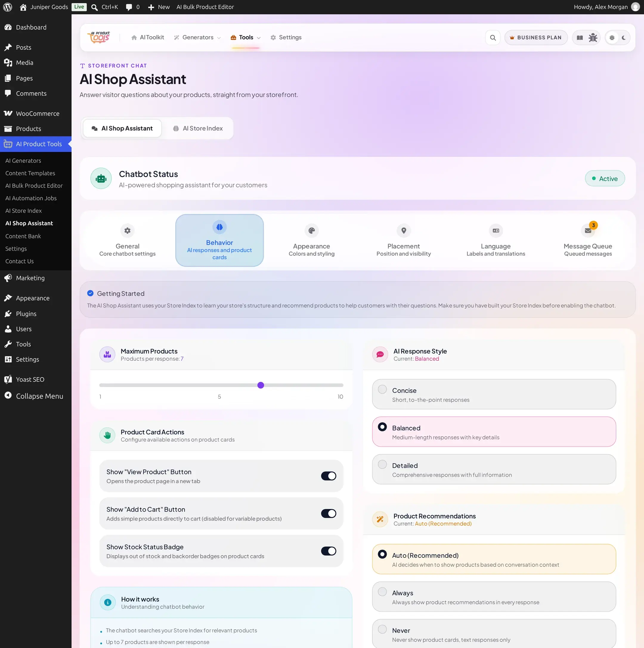This screenshot has width=644, height=648.
Task: Toggle Show "View Product" Button switch
Action: (x=328, y=475)
